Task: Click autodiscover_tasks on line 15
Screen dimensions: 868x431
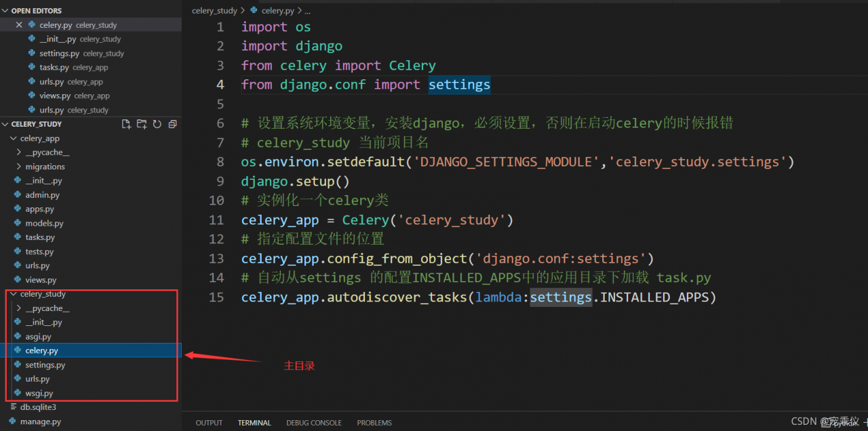Action: [397, 297]
